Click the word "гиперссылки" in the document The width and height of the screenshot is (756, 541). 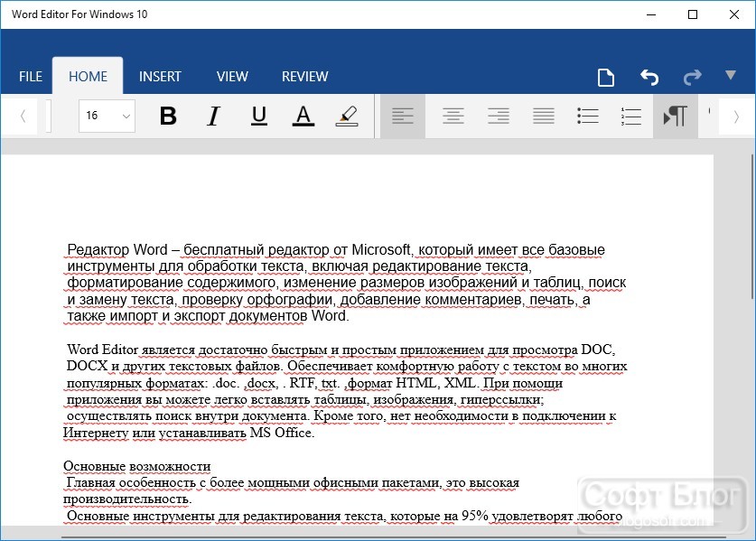pyautogui.click(x=502, y=399)
